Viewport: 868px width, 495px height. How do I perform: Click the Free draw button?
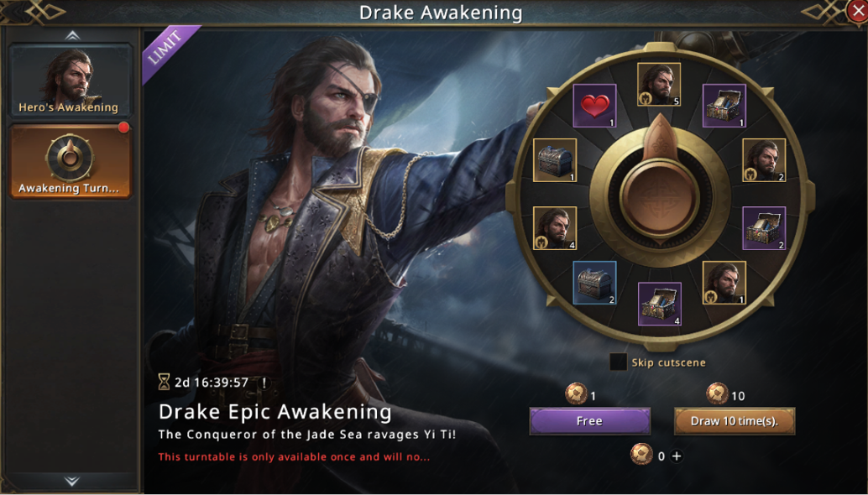pyautogui.click(x=589, y=421)
